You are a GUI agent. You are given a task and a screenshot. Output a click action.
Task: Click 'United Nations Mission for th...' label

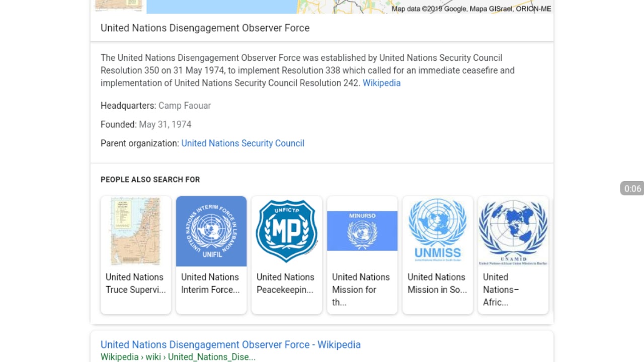tap(361, 290)
